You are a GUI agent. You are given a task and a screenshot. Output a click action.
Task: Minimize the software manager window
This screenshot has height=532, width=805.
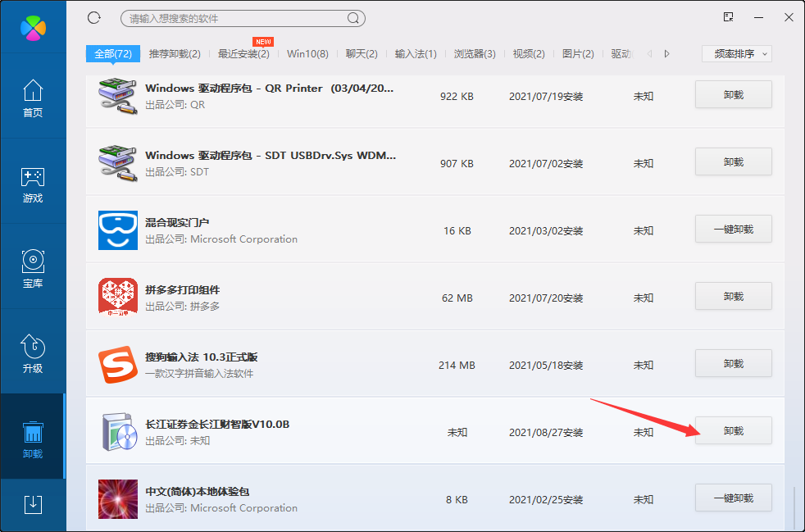click(759, 17)
